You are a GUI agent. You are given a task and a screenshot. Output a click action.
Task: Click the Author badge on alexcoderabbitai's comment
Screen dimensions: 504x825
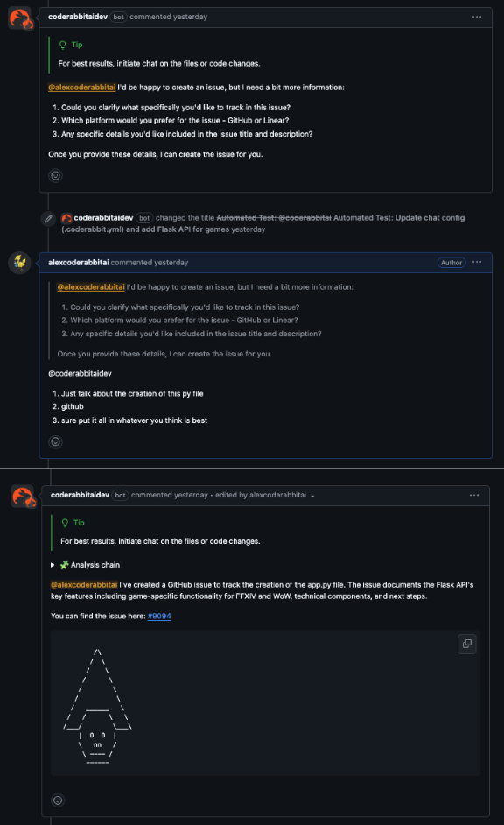coord(451,262)
